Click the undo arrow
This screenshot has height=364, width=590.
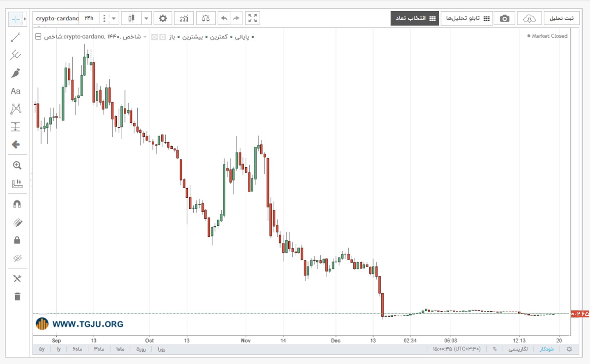224,18
